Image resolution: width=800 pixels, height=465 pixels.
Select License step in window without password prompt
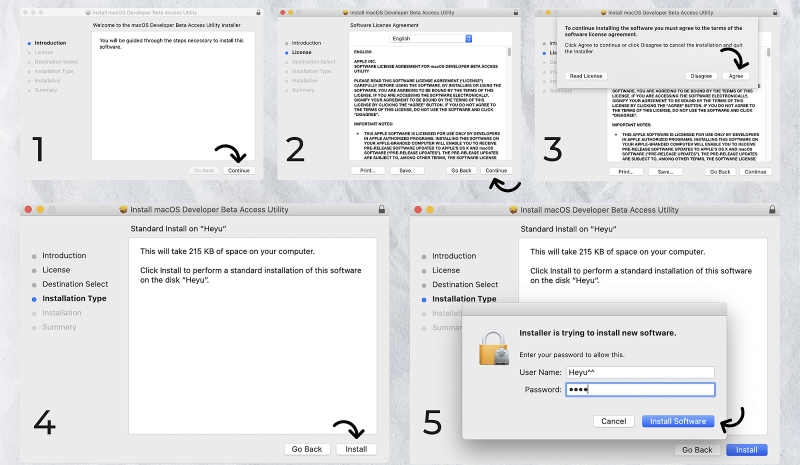point(56,270)
